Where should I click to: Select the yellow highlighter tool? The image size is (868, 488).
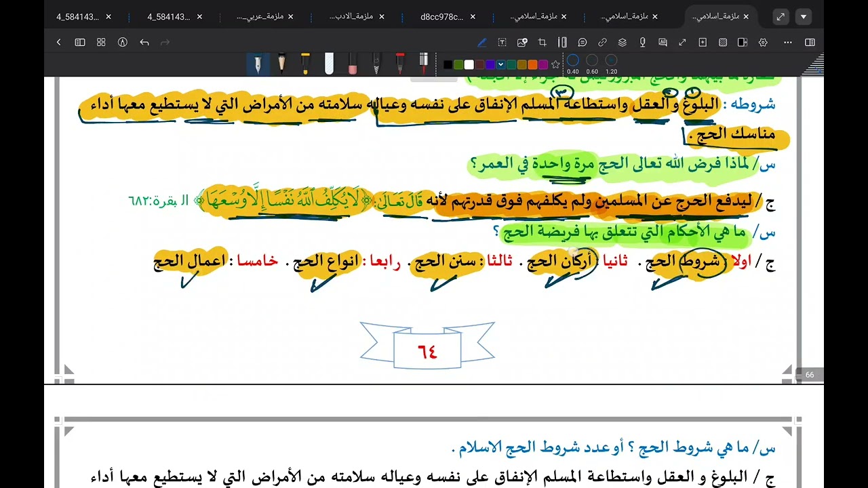click(305, 64)
